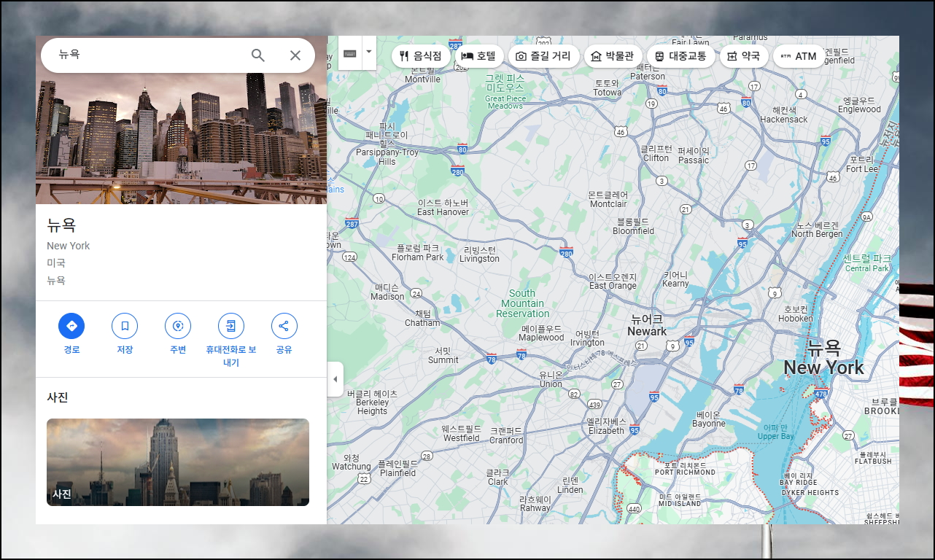The height and width of the screenshot is (560, 935).
Task: Click the 유니온 Union map label
Action: (551, 379)
